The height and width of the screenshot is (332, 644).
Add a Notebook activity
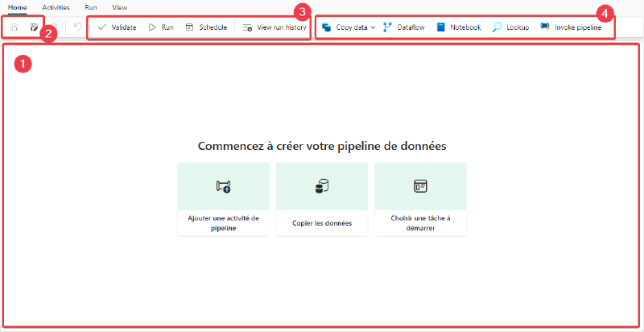[x=459, y=27]
